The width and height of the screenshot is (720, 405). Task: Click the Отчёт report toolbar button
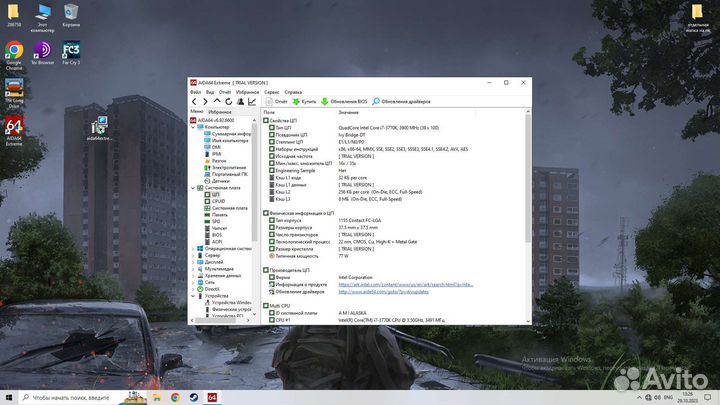277,101
